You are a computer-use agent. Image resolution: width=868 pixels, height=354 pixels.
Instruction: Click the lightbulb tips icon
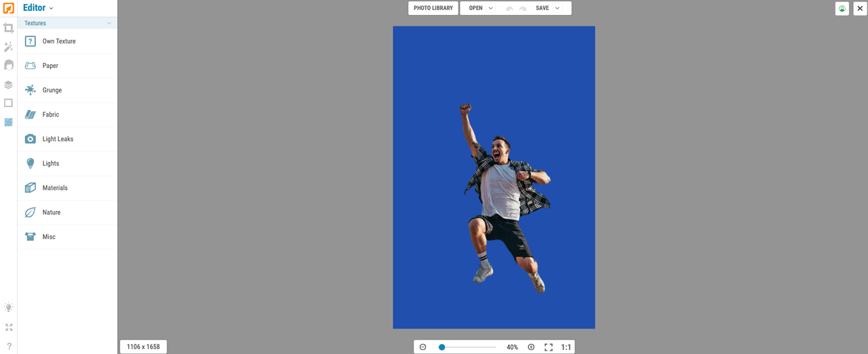pyautogui.click(x=8, y=307)
